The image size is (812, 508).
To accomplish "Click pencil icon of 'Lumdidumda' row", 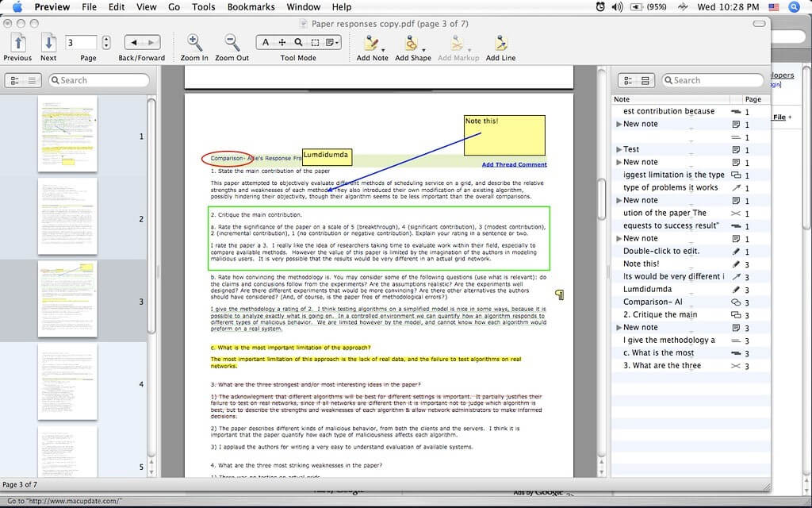I will pyautogui.click(x=735, y=289).
